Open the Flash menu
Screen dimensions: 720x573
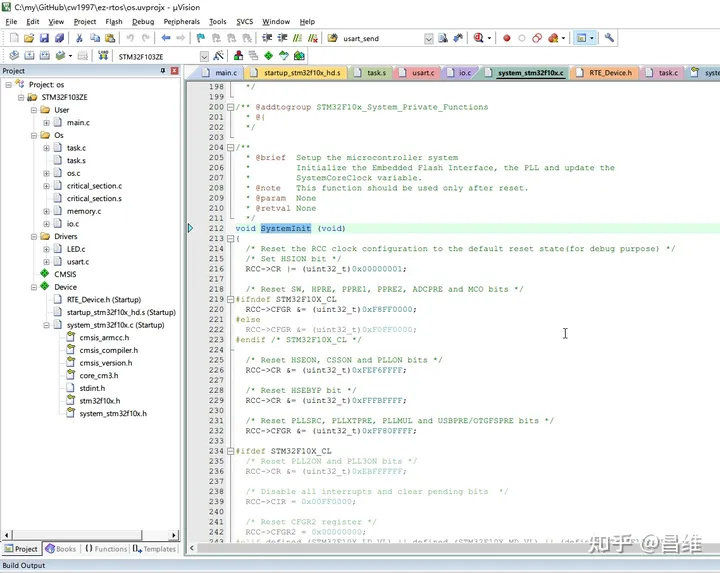[114, 22]
